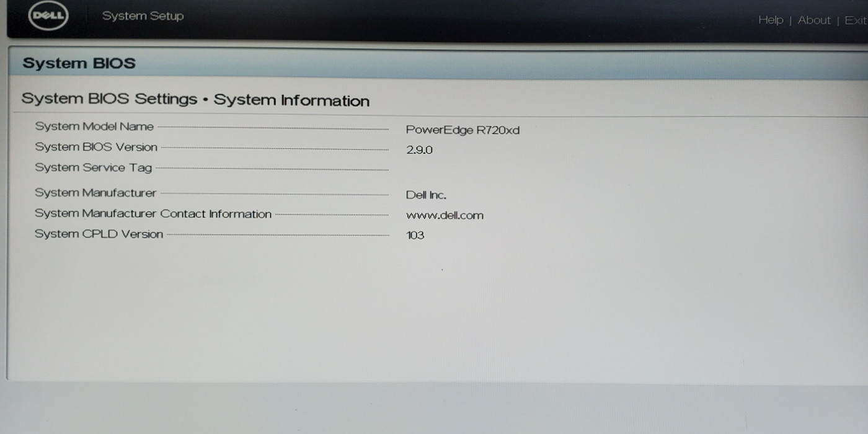
Task: Click the Dell Inc. value
Action: 426,195
